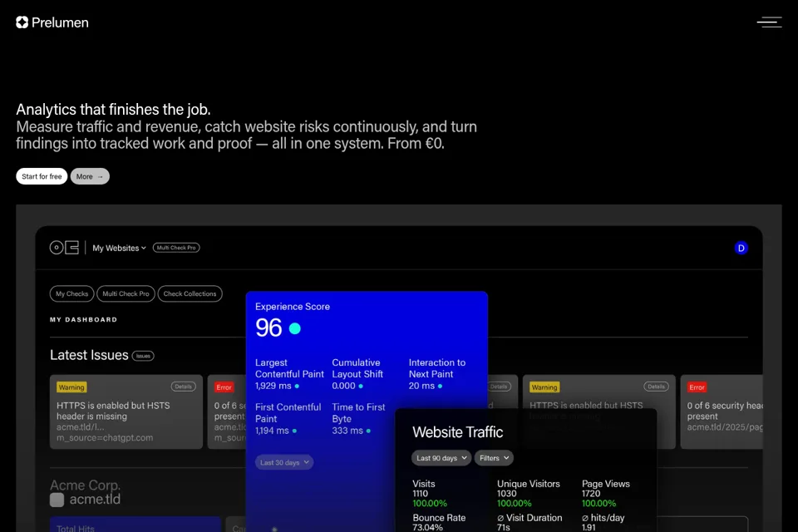The width and height of the screenshot is (798, 532).
Task: Click the More button
Action: [90, 176]
